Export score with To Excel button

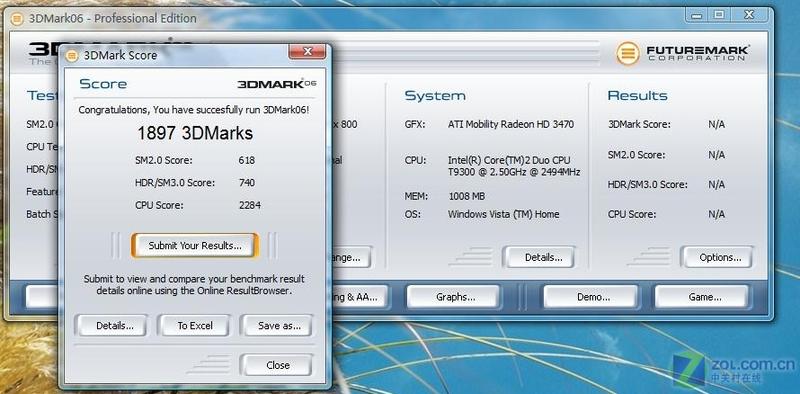coord(195,326)
